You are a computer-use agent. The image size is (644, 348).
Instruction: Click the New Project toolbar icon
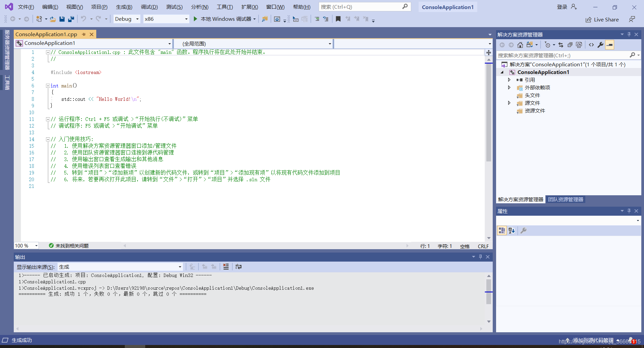pyautogui.click(x=39, y=19)
